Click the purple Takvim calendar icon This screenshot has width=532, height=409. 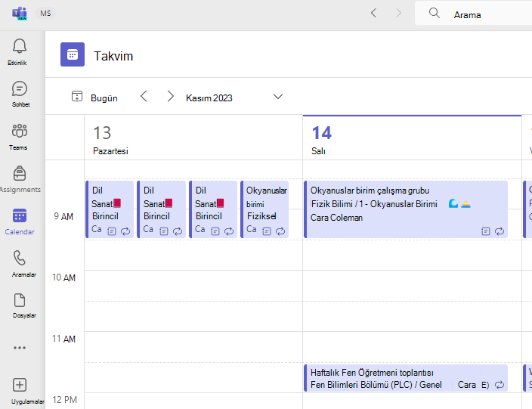coord(73,54)
